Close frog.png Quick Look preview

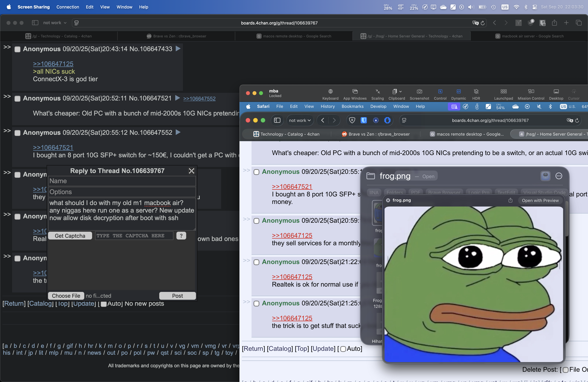point(388,200)
